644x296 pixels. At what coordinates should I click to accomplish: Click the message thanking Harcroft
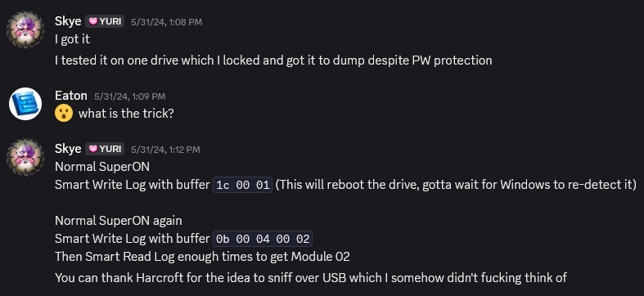[x=311, y=278]
